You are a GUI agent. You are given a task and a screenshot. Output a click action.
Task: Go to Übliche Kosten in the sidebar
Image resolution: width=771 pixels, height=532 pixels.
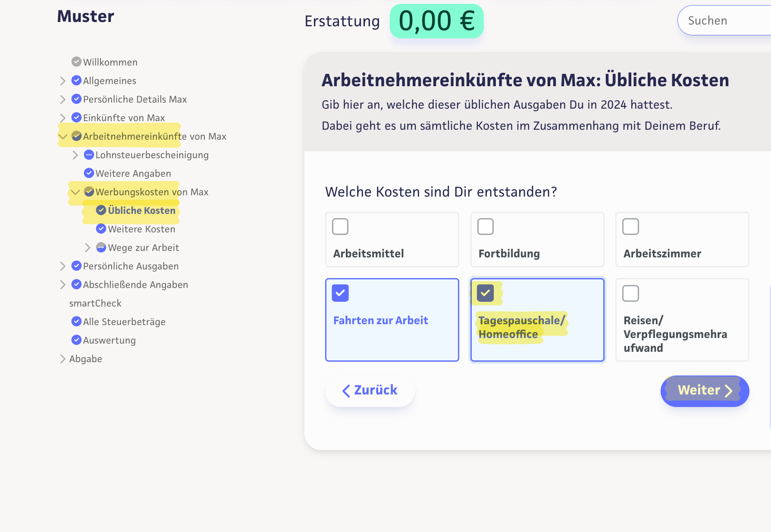(x=141, y=210)
